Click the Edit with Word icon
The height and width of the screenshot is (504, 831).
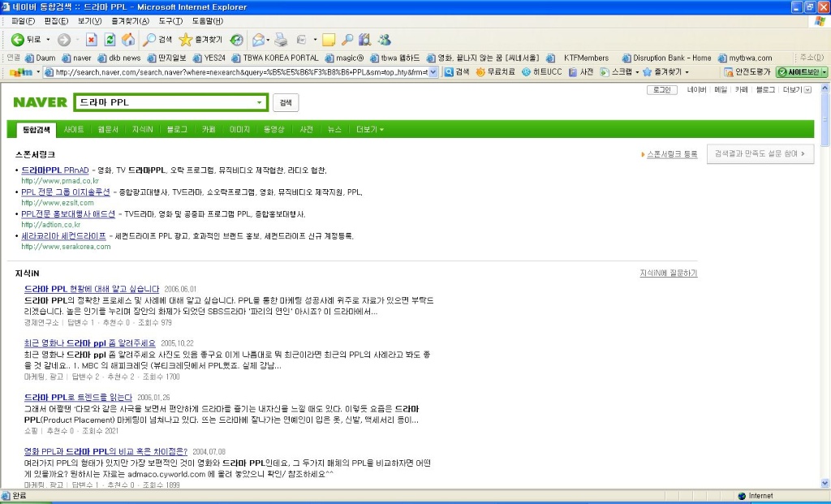[x=301, y=40]
